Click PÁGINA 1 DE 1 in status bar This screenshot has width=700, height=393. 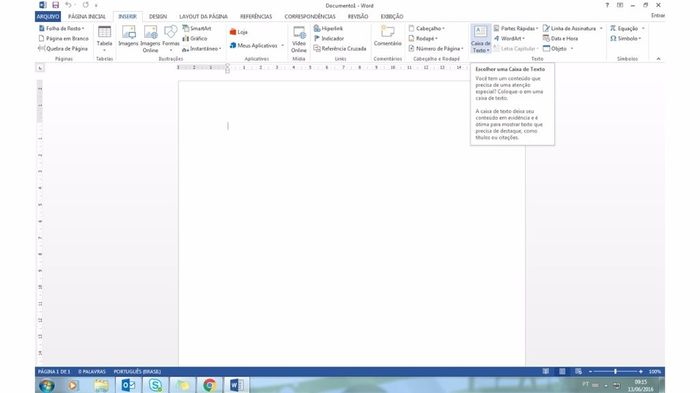(x=54, y=371)
